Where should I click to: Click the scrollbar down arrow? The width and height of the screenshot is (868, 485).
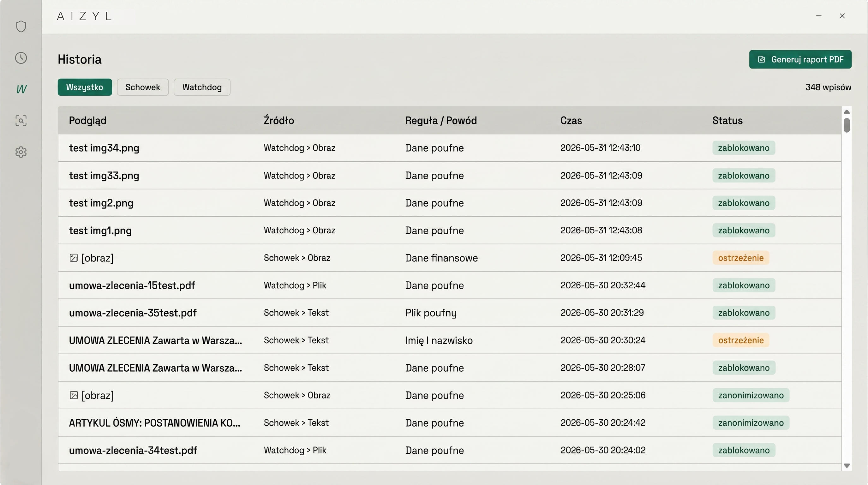pos(847,465)
